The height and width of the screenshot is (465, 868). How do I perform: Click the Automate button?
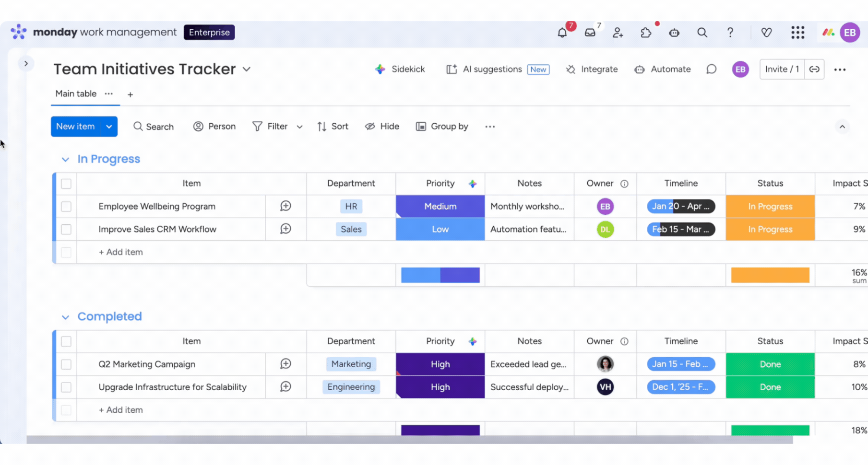pyautogui.click(x=663, y=70)
